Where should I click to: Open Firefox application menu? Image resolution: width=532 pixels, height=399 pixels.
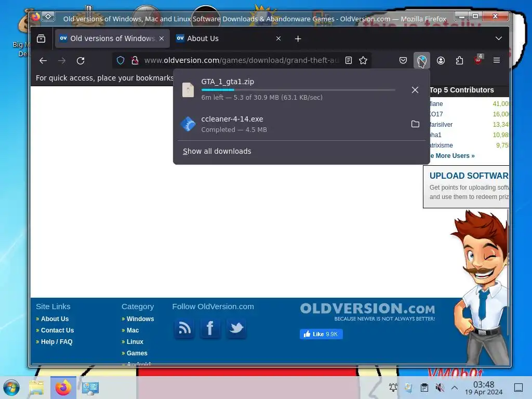click(x=497, y=60)
